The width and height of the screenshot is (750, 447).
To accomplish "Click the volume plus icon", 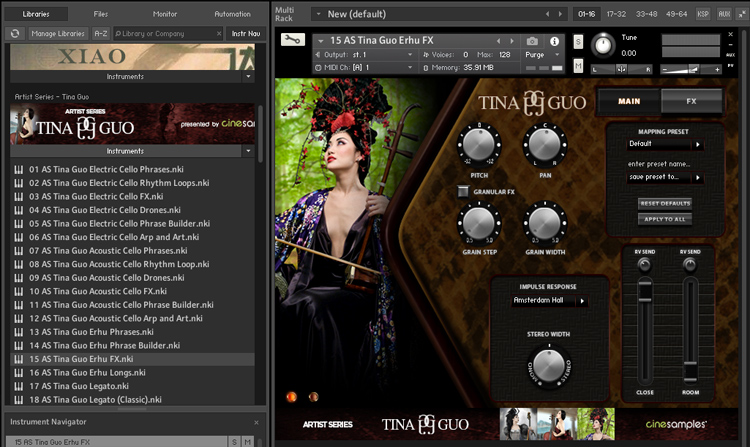I will click(717, 70).
